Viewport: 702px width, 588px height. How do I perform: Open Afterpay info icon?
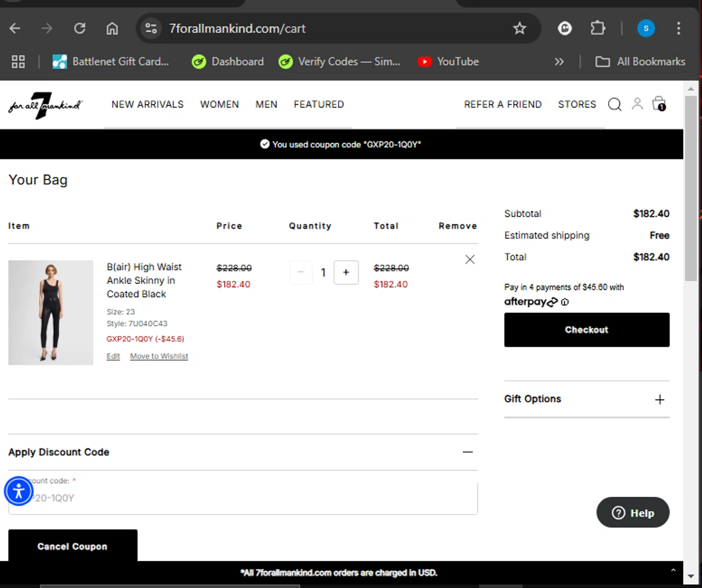click(565, 302)
